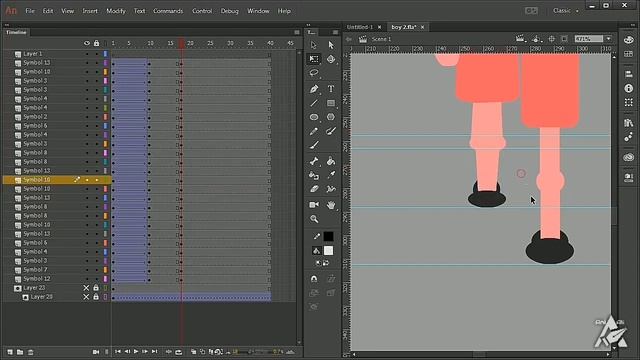Select the Pen tool
Screen dimensions: 640x360
pos(313,89)
